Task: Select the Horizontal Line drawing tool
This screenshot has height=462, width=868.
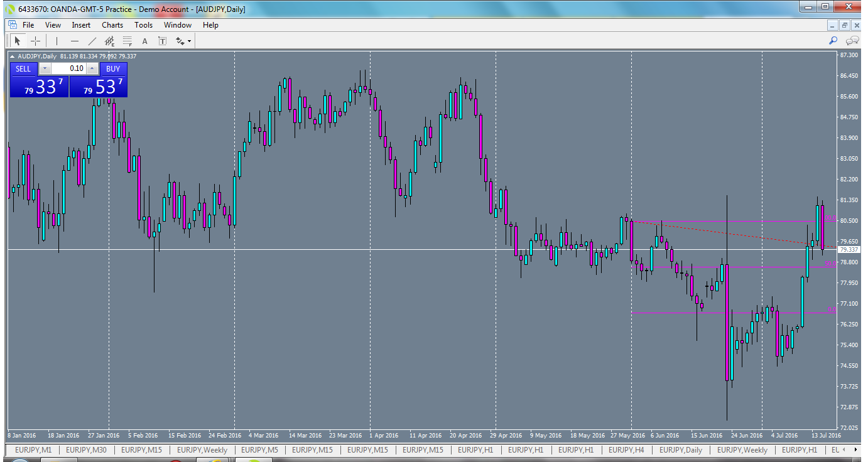Action: pos(75,40)
